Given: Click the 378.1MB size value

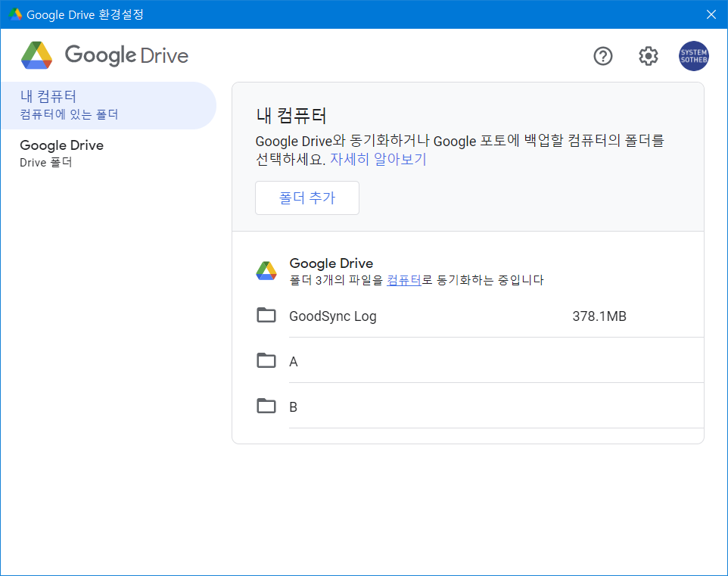Looking at the screenshot, I should tap(599, 316).
